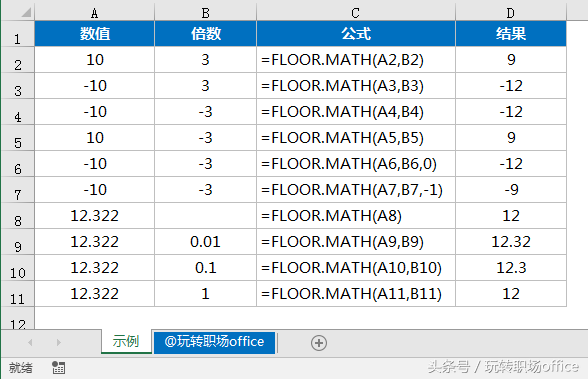Select column D header

[510, 13]
